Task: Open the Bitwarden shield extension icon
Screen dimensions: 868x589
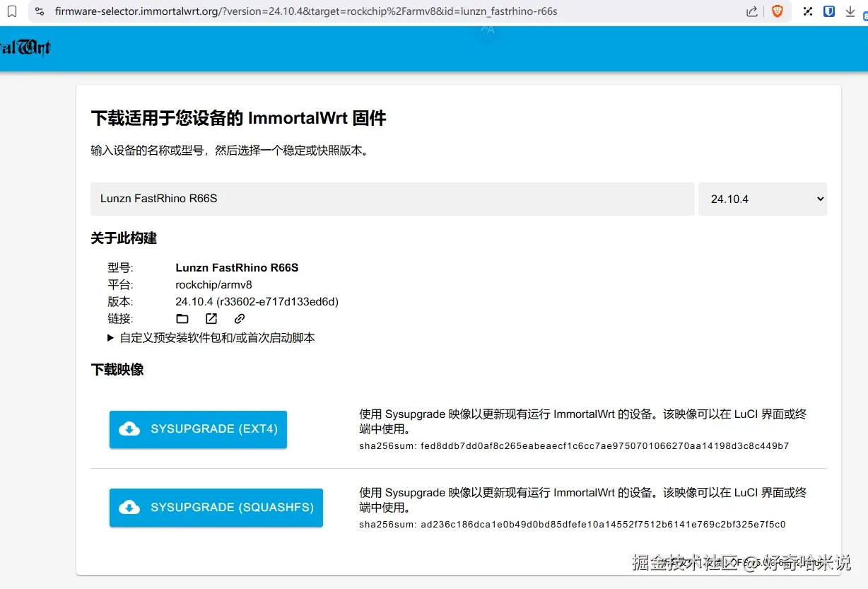Action: (829, 11)
